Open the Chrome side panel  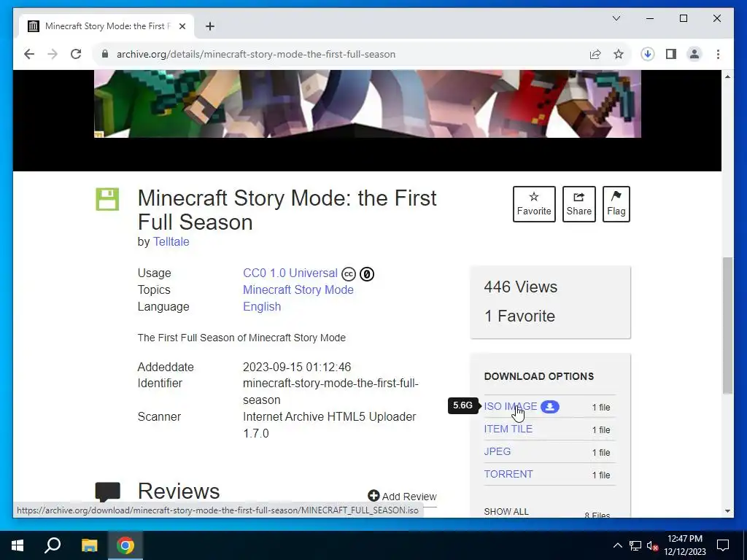pos(671,54)
